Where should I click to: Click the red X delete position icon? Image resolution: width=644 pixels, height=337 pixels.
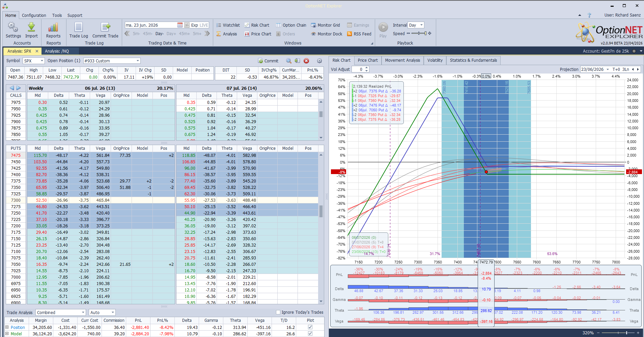tap(306, 61)
